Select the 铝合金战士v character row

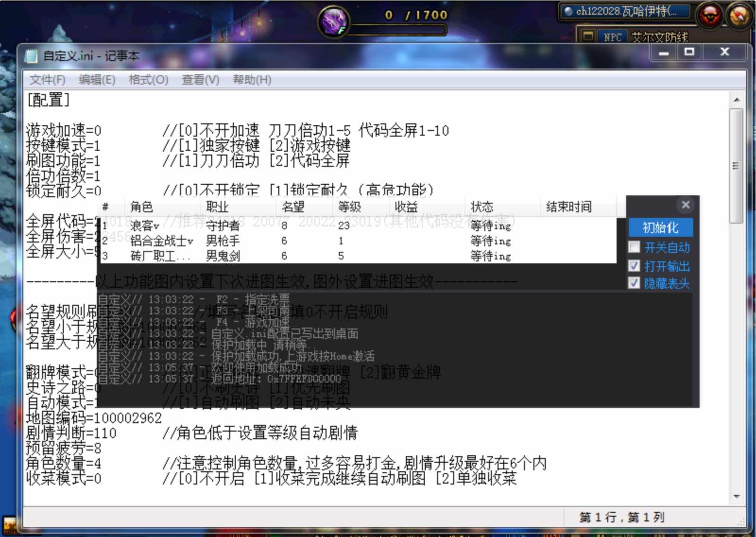click(x=358, y=241)
